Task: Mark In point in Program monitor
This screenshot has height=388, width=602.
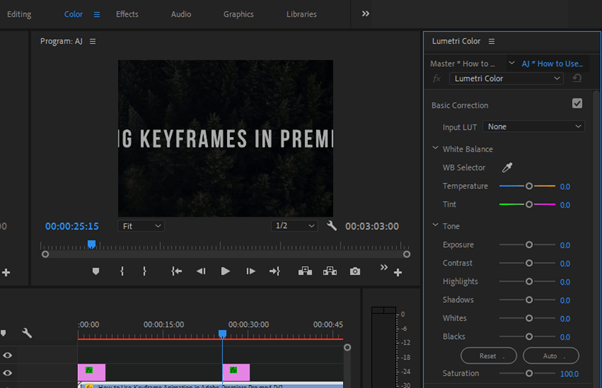Action: point(122,271)
